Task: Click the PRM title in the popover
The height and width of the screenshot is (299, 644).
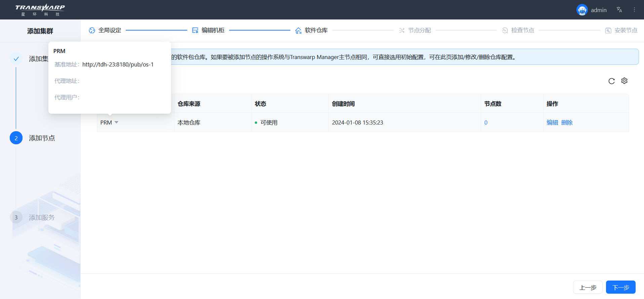Action: 59,51
